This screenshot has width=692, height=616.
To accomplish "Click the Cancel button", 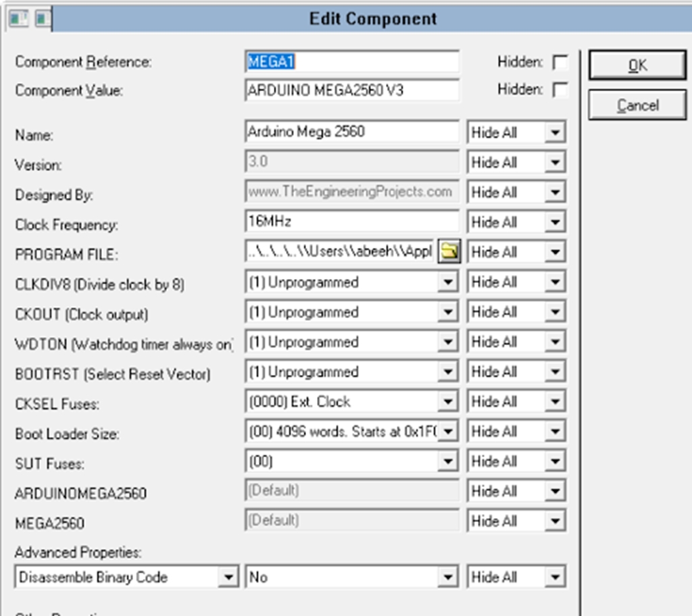I will click(x=637, y=105).
